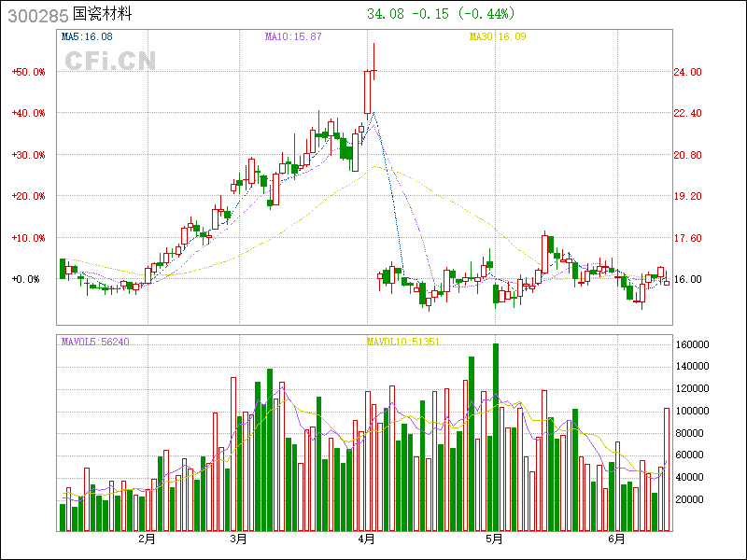This screenshot has width=747, height=560.
Task: Click the 160000 volume axis label
Action: pos(692,344)
